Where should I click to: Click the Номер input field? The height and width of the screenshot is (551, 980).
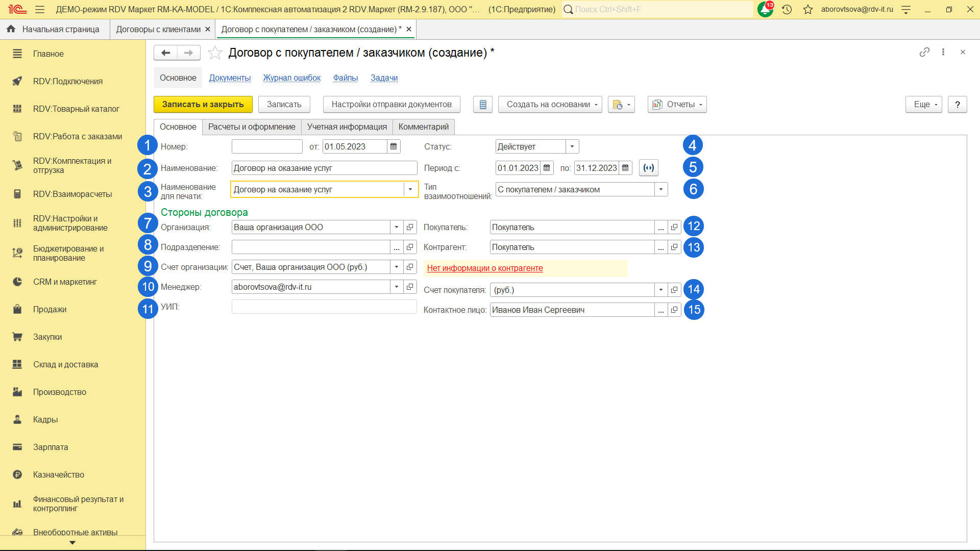coord(267,147)
